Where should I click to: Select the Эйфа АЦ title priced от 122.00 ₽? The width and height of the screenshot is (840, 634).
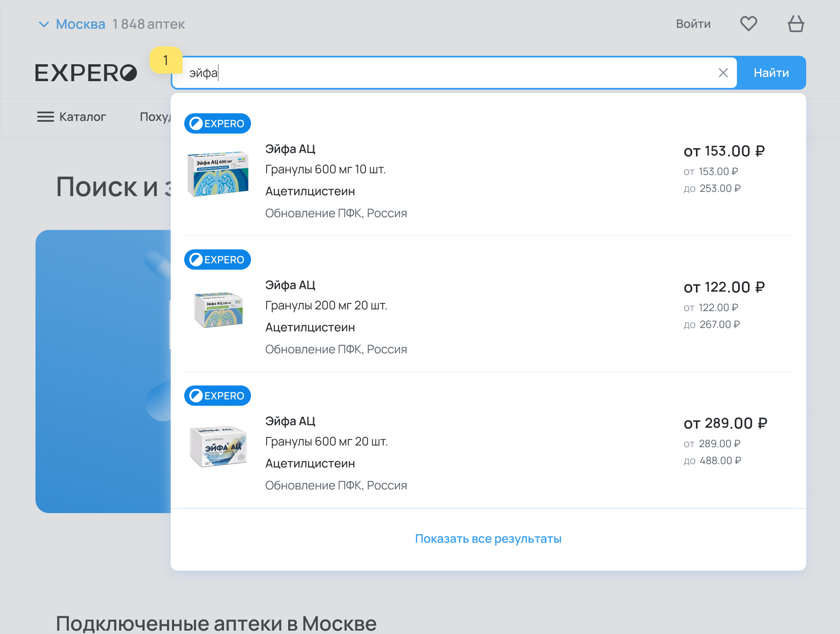290,285
